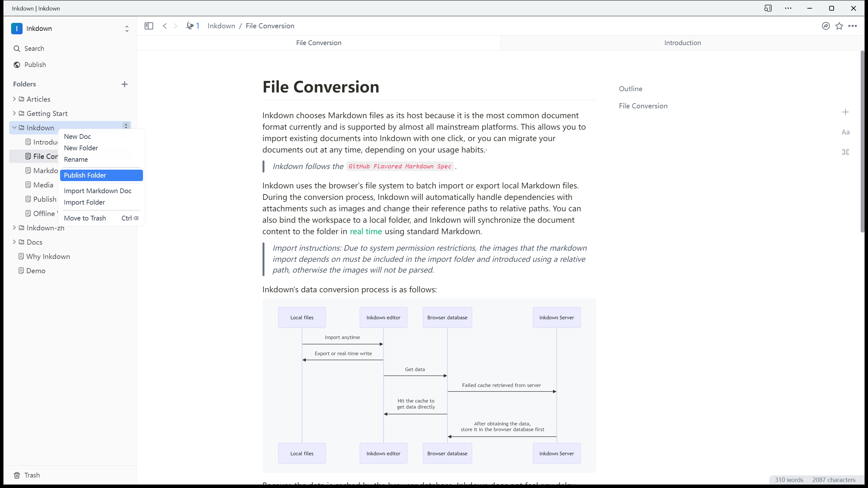This screenshot has height=488, width=868.
Task: Choose Publish Folder menu entry
Action: point(101,175)
